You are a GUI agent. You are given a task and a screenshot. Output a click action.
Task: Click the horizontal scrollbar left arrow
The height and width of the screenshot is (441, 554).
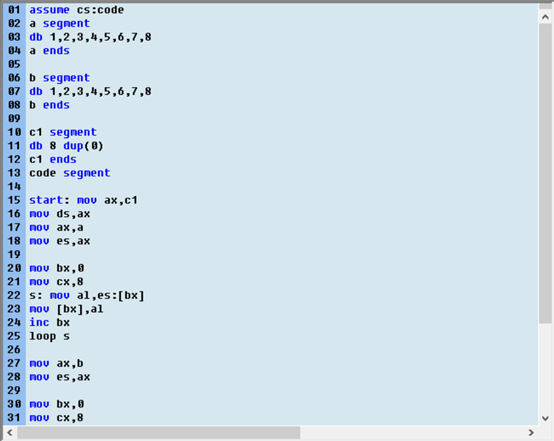tap(10, 433)
